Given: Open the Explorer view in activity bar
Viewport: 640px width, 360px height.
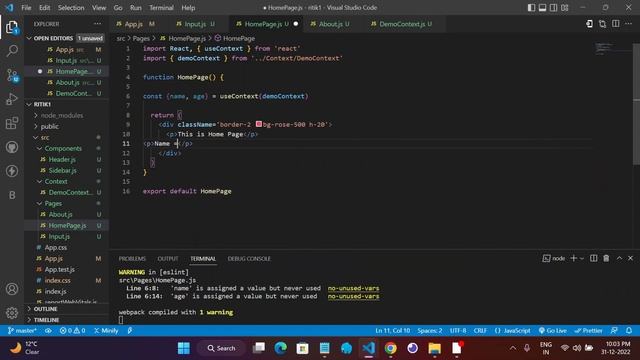Looking at the screenshot, I should pyautogui.click(x=12, y=27).
